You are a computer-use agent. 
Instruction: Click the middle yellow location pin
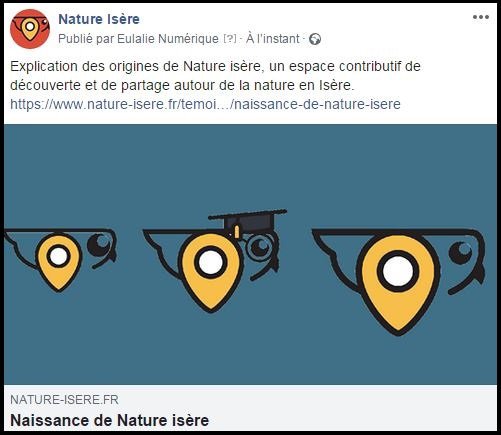211,273
